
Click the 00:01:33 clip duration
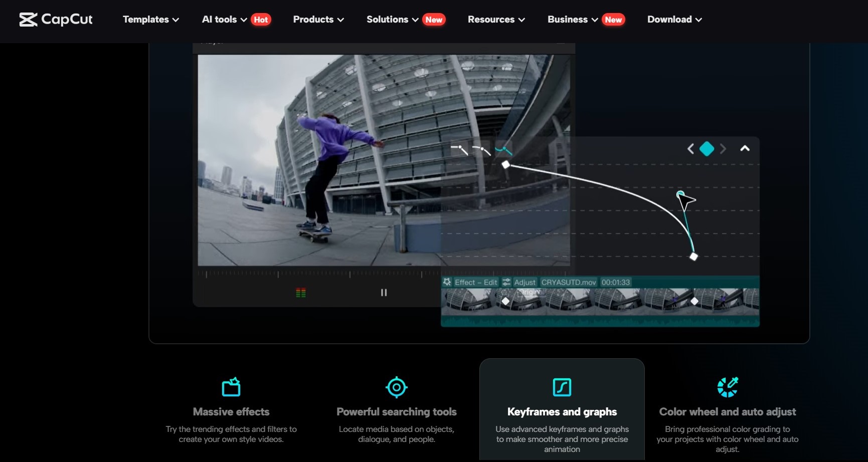[x=615, y=282]
